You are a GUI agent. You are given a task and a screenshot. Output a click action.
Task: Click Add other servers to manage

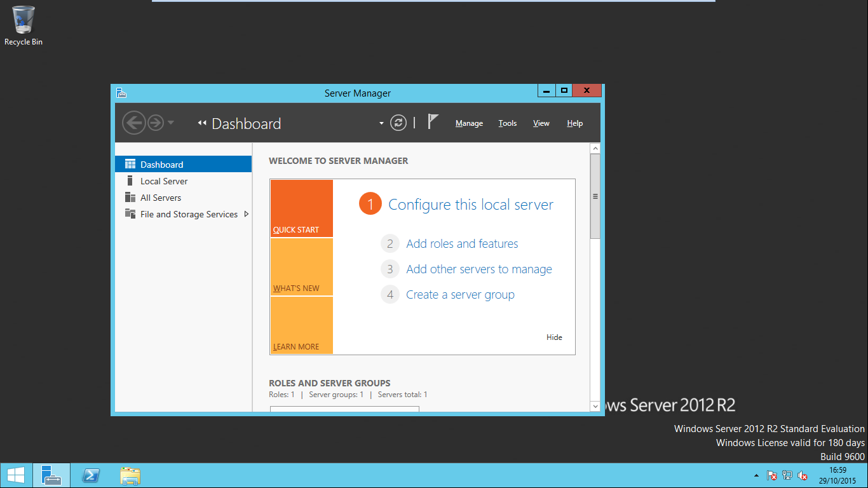click(x=479, y=269)
